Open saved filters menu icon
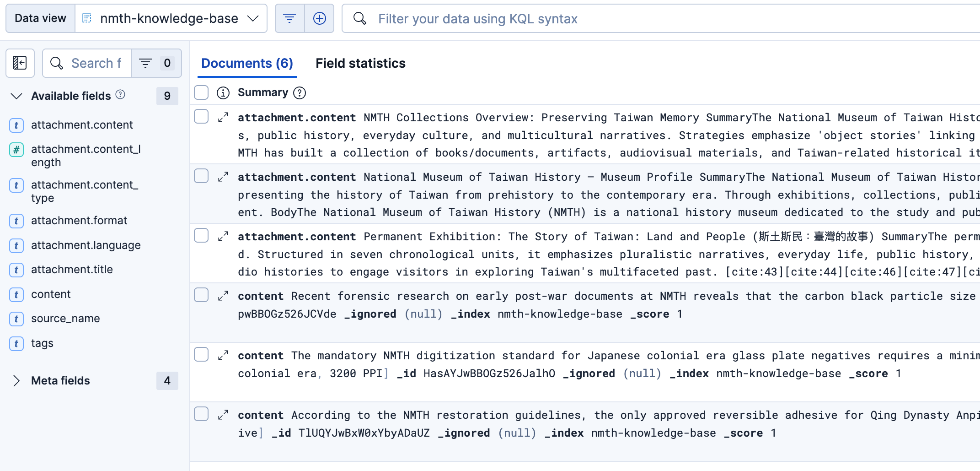 pos(289,18)
